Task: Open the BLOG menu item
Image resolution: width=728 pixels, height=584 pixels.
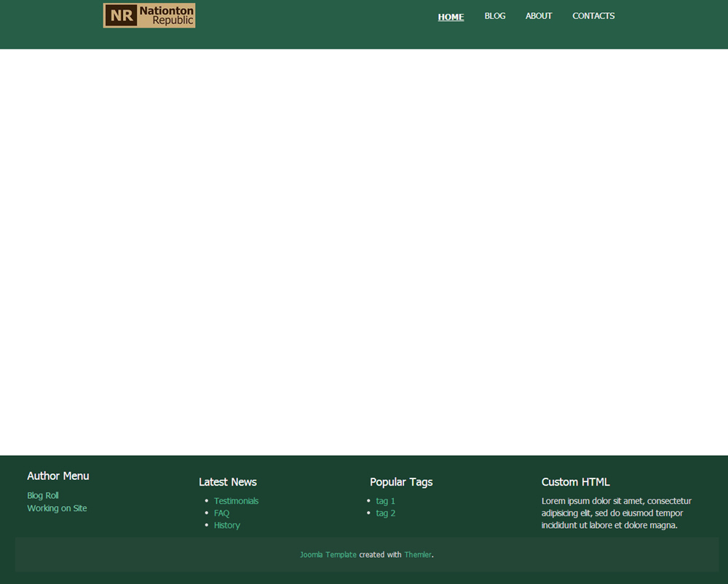Action: (495, 16)
